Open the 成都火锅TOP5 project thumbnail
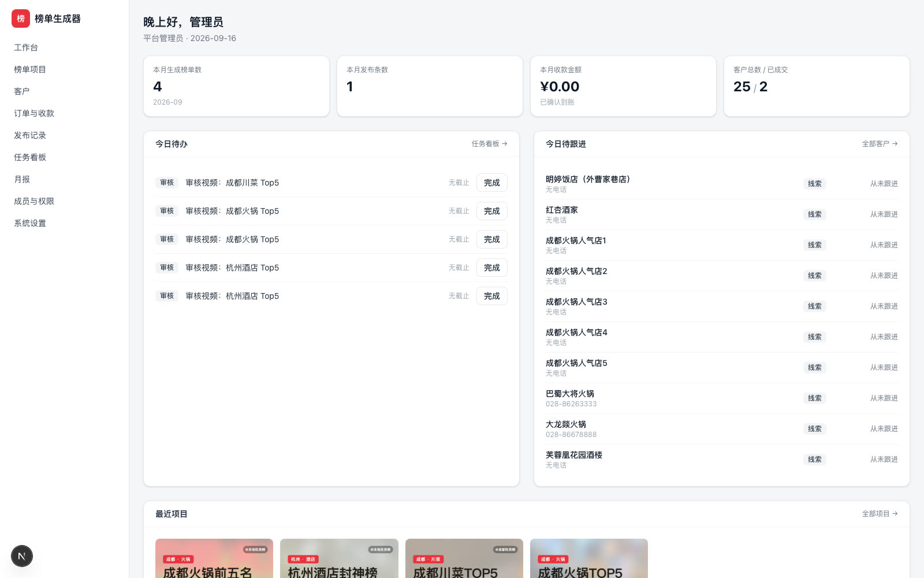 point(589,558)
